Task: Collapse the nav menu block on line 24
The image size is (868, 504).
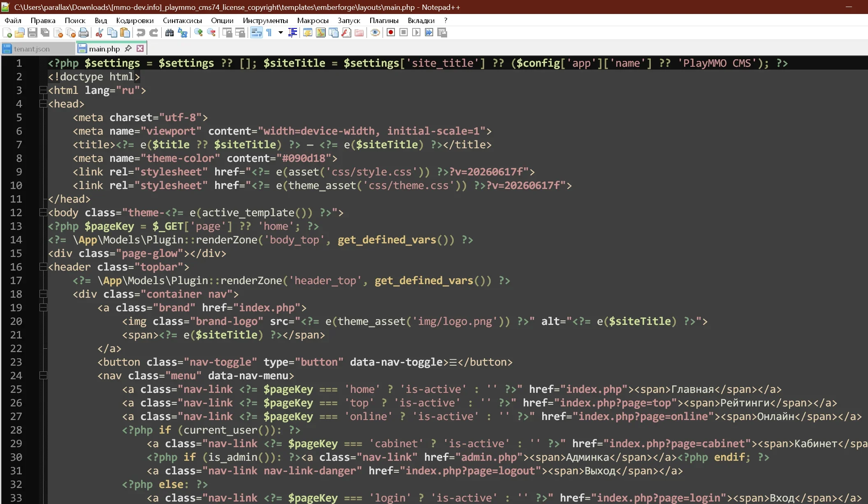Action: (x=43, y=375)
